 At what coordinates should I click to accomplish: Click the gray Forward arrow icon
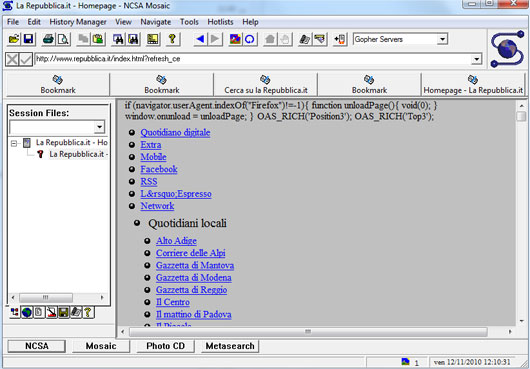pyautogui.click(x=215, y=39)
